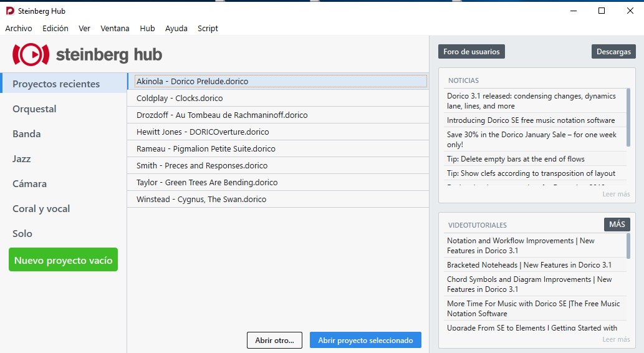Select the Orquestal template category
The height and width of the screenshot is (353, 644).
tap(64, 109)
